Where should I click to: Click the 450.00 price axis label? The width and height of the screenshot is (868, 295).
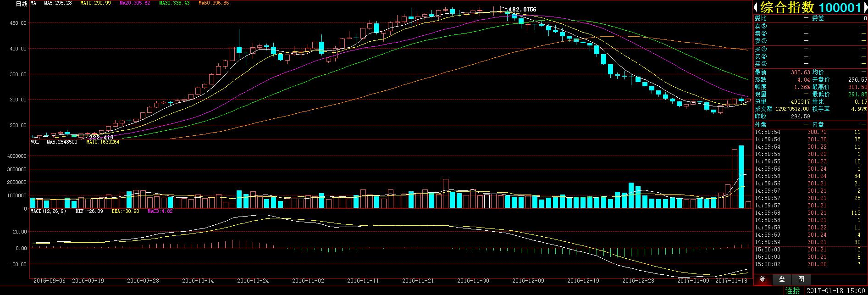tap(18, 23)
